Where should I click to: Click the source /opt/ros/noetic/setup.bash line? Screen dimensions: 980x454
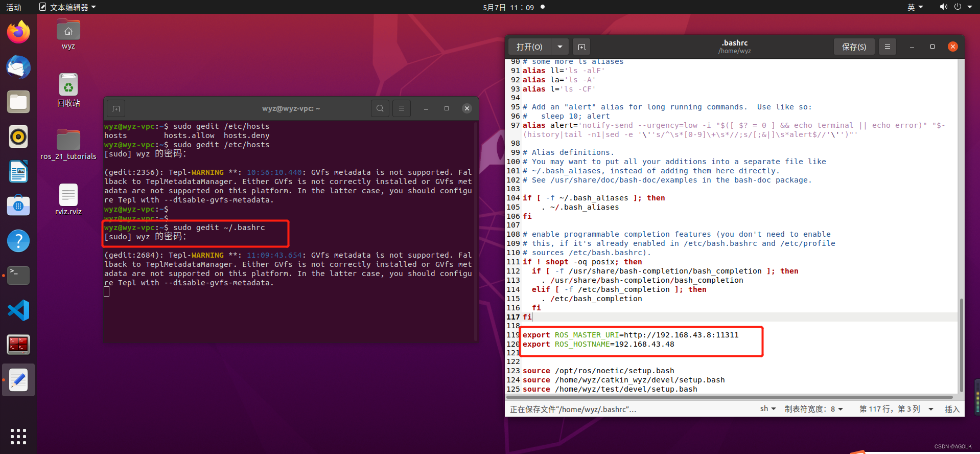click(598, 371)
